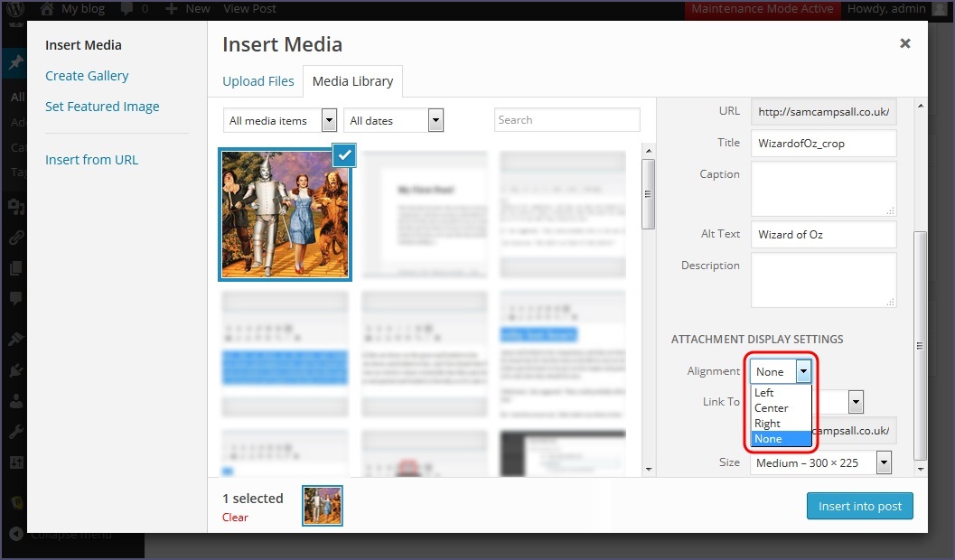Click the WordPress logo icon
Viewport: 955px width, 560px height.
coord(14,9)
